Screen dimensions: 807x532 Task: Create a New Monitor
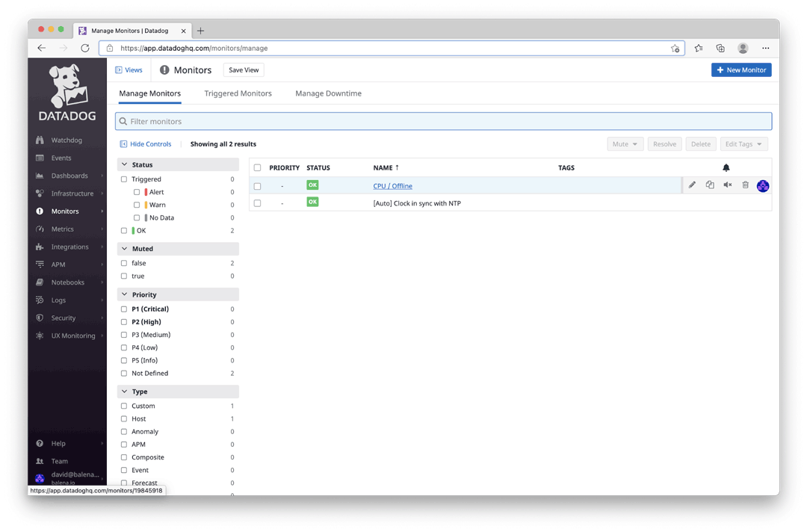741,69
